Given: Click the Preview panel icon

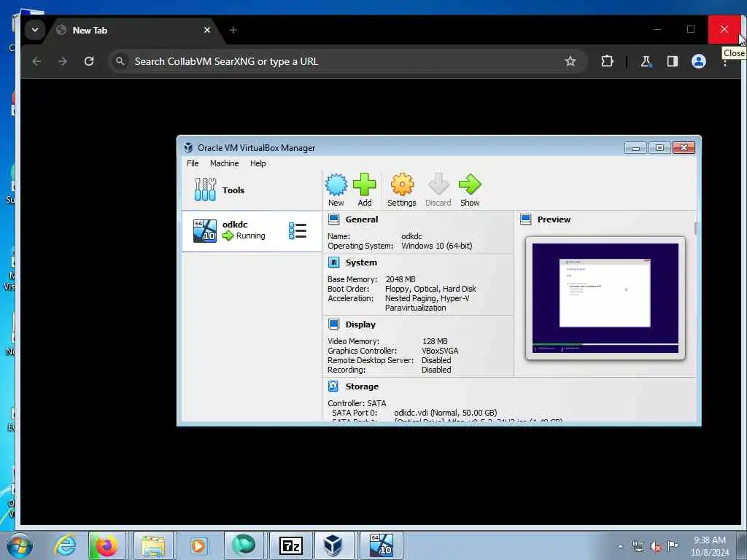Looking at the screenshot, I should point(526,219).
